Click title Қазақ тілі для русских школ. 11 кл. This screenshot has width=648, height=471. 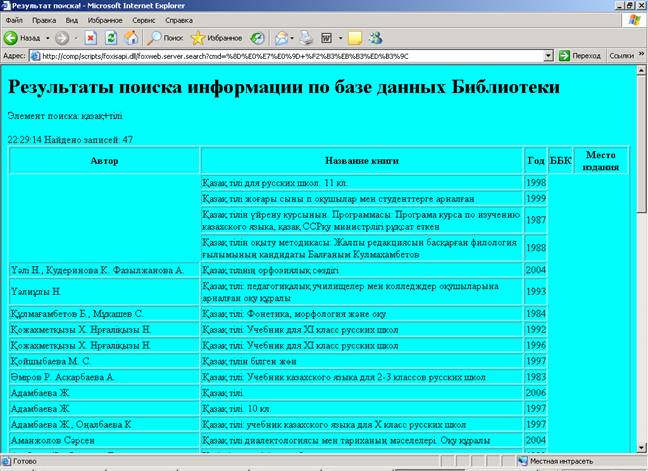pyautogui.click(x=275, y=183)
